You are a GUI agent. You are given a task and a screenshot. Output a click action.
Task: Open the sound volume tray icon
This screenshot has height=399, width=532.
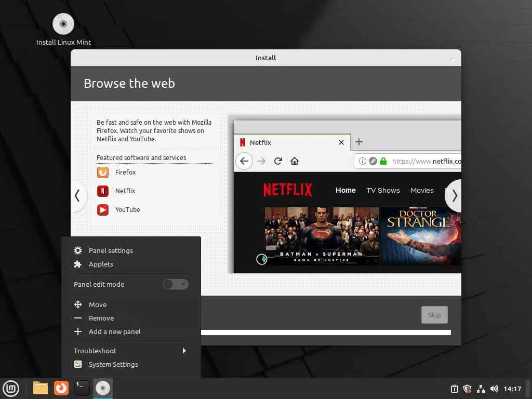pos(494,389)
